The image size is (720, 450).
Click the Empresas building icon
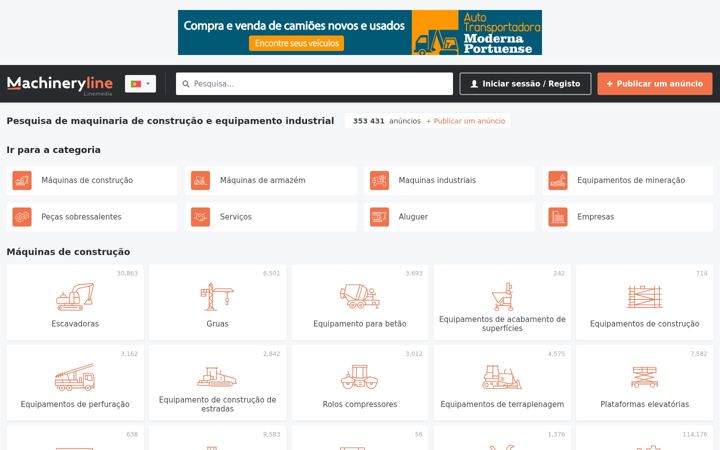click(x=558, y=217)
